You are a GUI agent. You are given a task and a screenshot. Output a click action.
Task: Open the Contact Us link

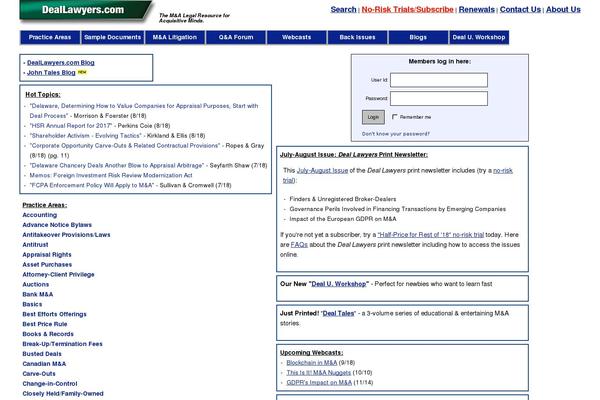tap(520, 10)
